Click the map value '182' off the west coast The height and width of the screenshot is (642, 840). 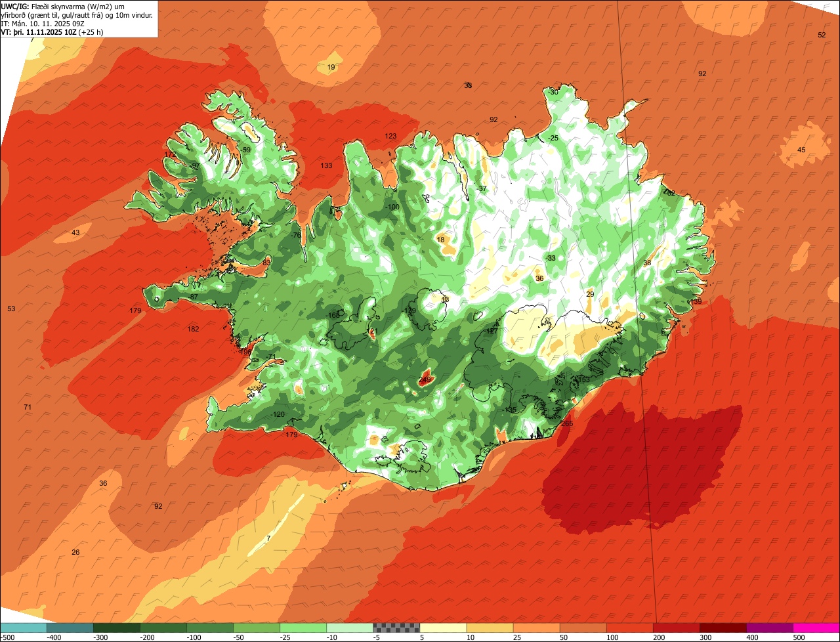(193, 329)
